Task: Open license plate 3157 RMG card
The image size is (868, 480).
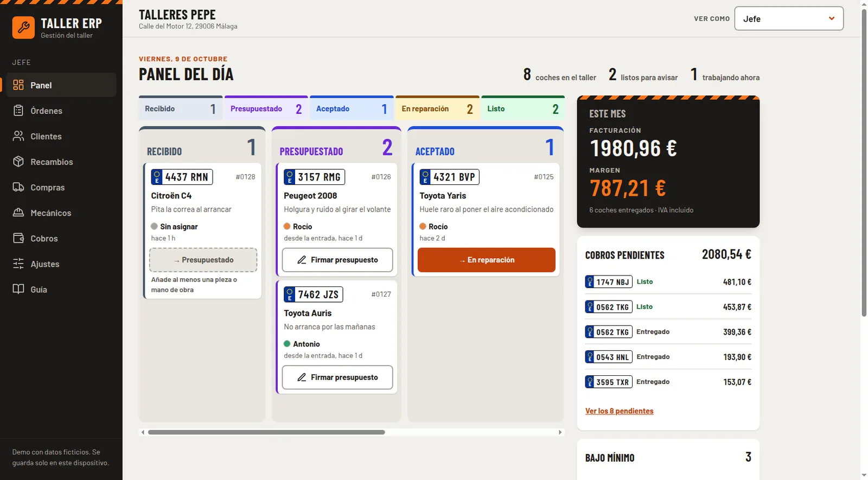Action: [314, 177]
